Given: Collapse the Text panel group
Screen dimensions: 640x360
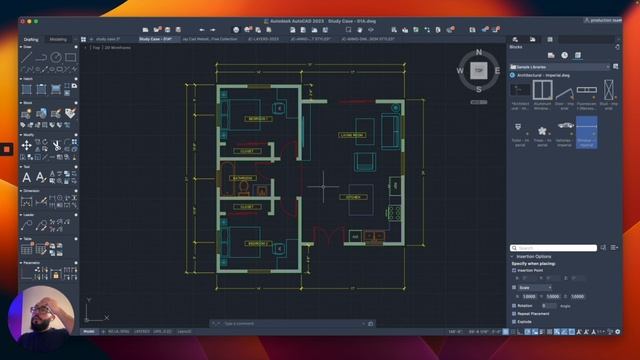Looking at the screenshot, I should tap(21, 167).
